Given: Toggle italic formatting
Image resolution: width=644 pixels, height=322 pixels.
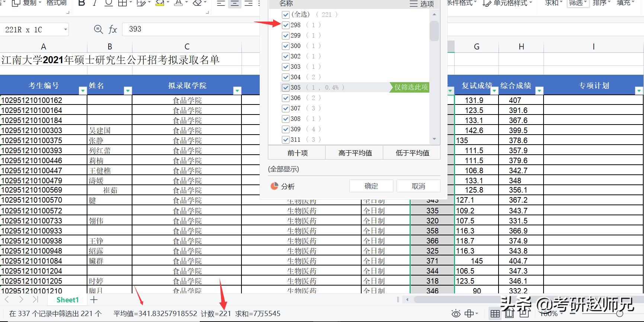Looking at the screenshot, I should click(x=95, y=3).
